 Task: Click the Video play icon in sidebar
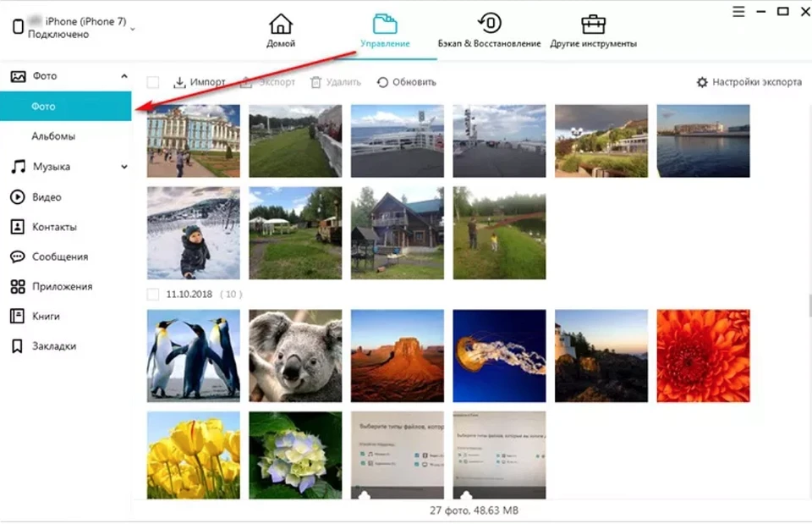click(17, 197)
